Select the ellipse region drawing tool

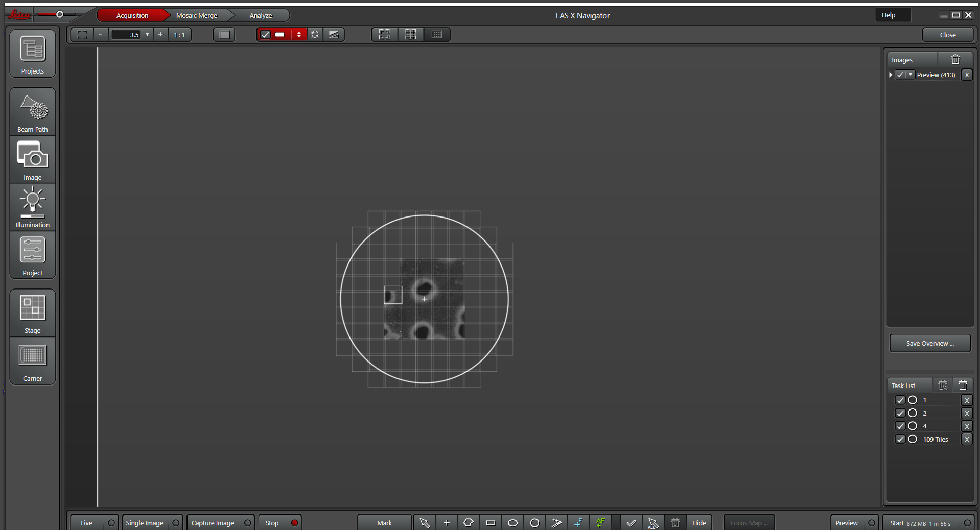click(512, 523)
